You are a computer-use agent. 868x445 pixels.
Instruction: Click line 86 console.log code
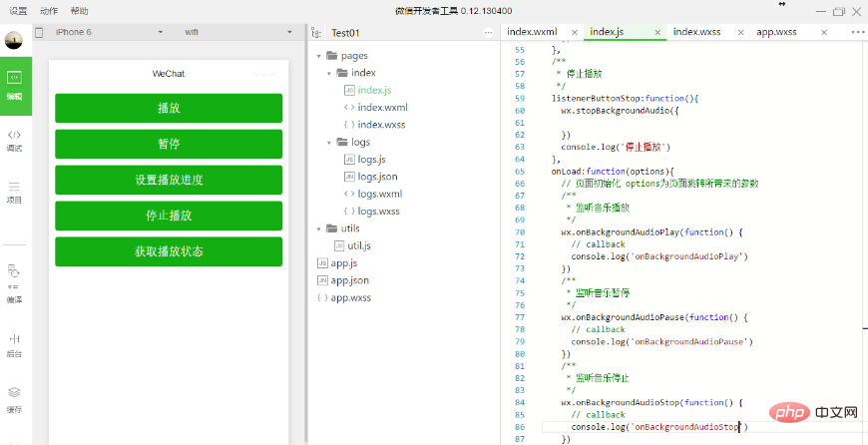(659, 427)
